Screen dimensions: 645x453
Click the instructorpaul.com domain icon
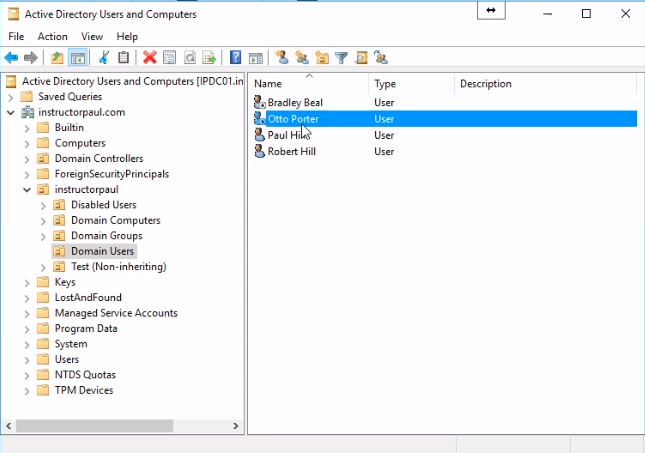tap(28, 112)
